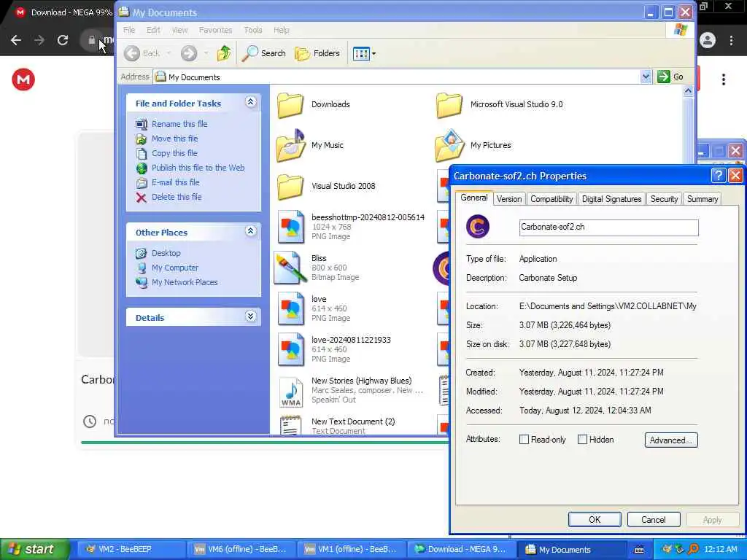Open the Help menu in My Documents
The height and width of the screenshot is (560, 747).
coord(281,30)
